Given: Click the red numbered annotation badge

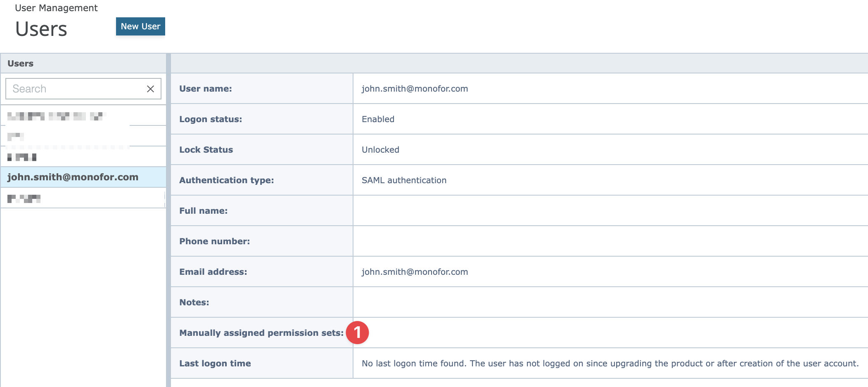Looking at the screenshot, I should pyautogui.click(x=358, y=333).
